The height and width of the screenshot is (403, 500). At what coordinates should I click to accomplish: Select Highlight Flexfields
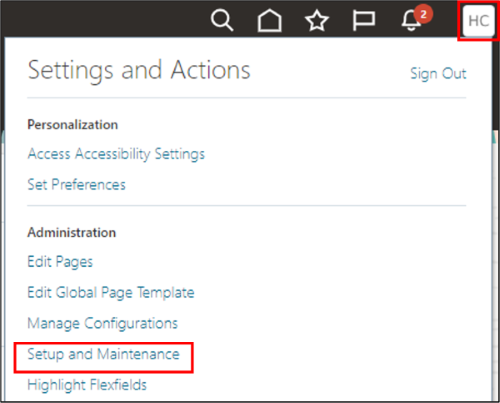(x=87, y=385)
